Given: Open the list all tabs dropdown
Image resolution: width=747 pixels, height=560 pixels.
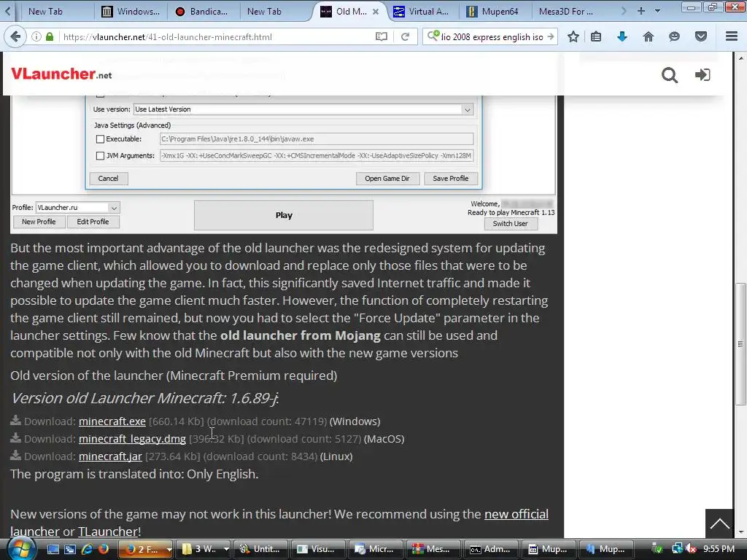Looking at the screenshot, I should point(658,11).
